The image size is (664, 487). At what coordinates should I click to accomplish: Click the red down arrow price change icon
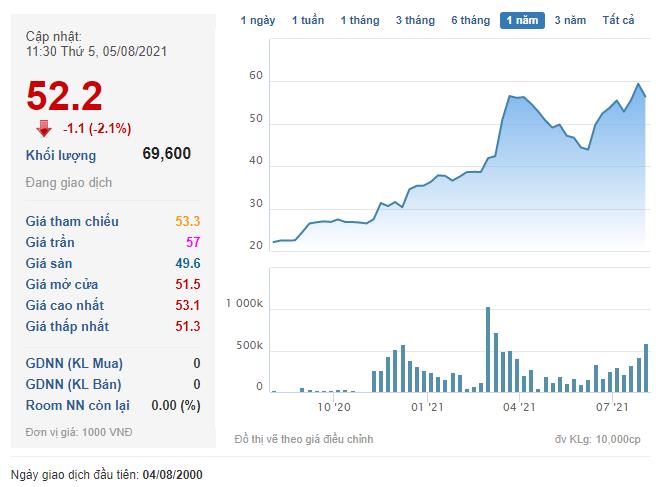pyautogui.click(x=43, y=128)
